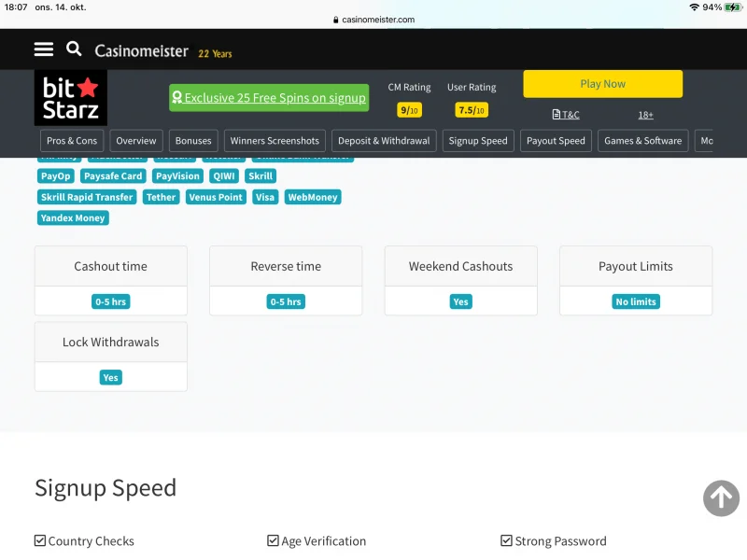The width and height of the screenshot is (747, 560).
Task: Click the User Rating 7.5/10 badge
Action: click(x=472, y=110)
